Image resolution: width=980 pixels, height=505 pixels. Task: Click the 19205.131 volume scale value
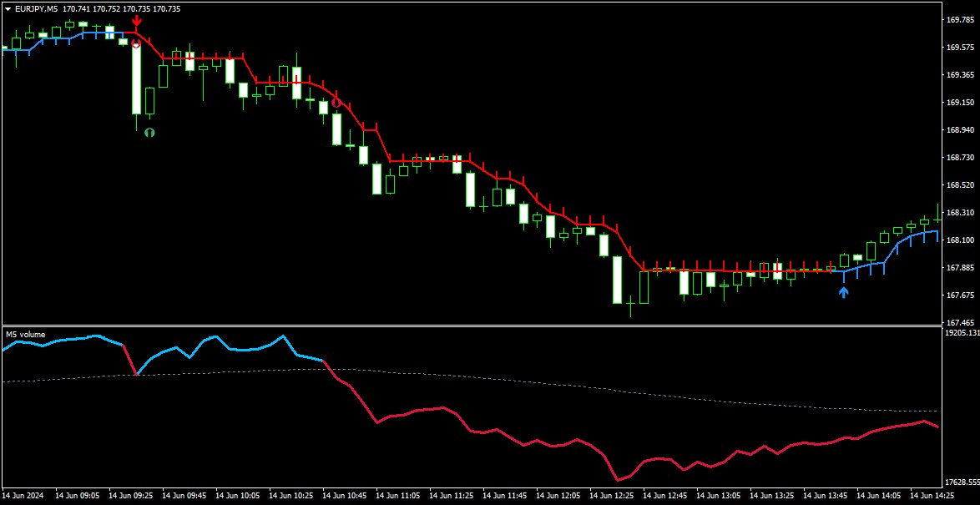point(962,334)
